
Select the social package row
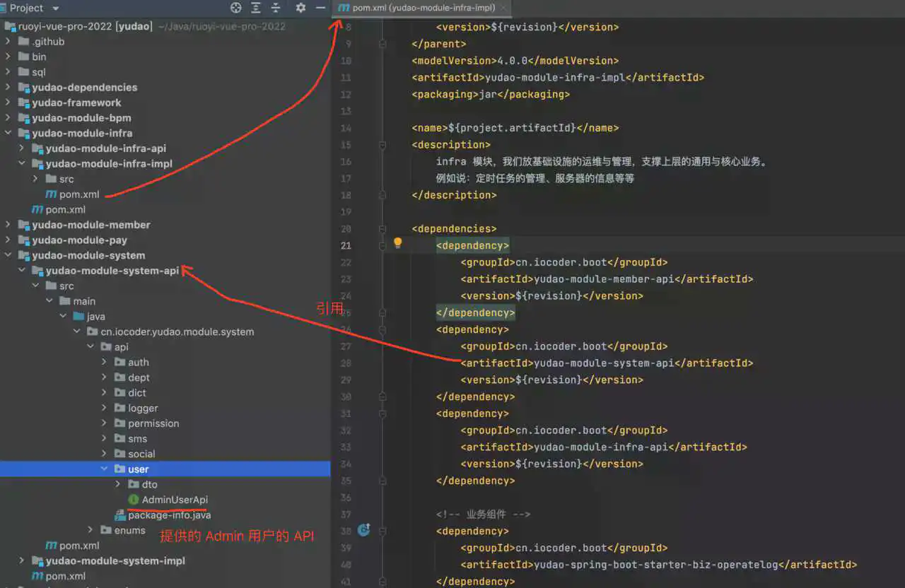click(165, 454)
